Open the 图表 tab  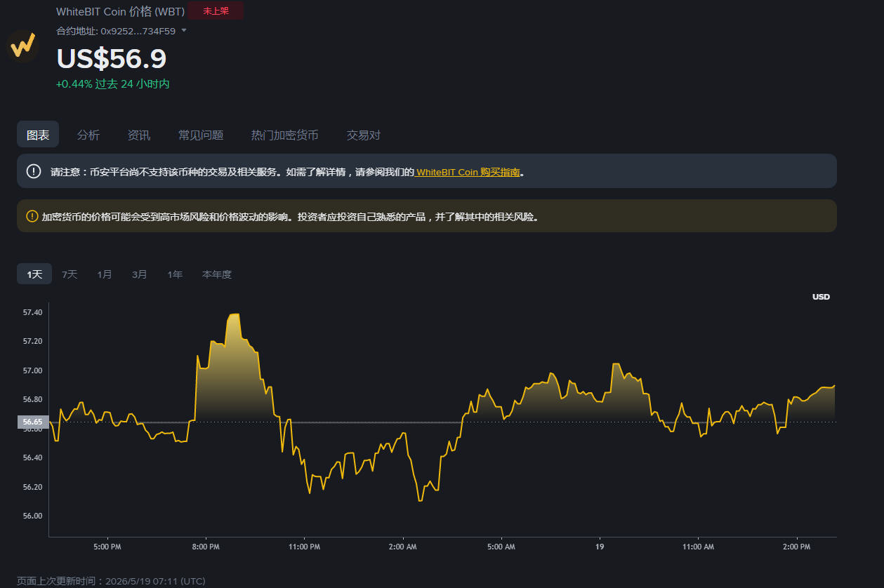tap(38, 135)
